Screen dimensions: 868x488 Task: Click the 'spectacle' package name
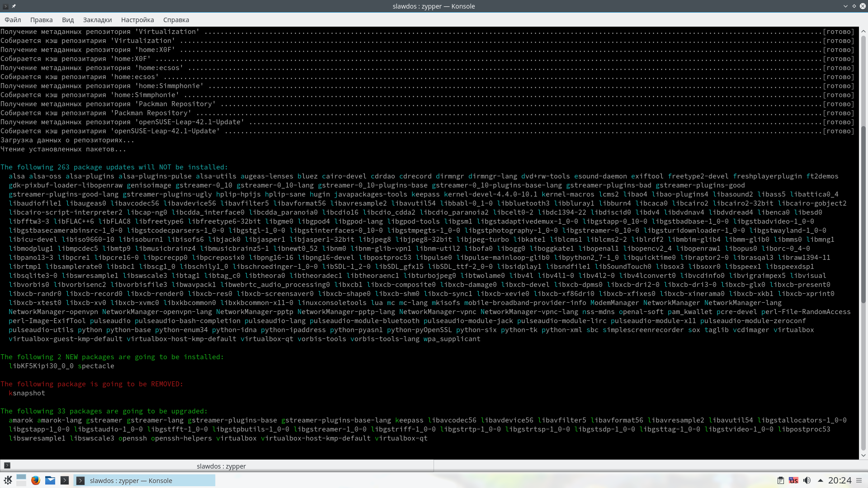tap(96, 366)
